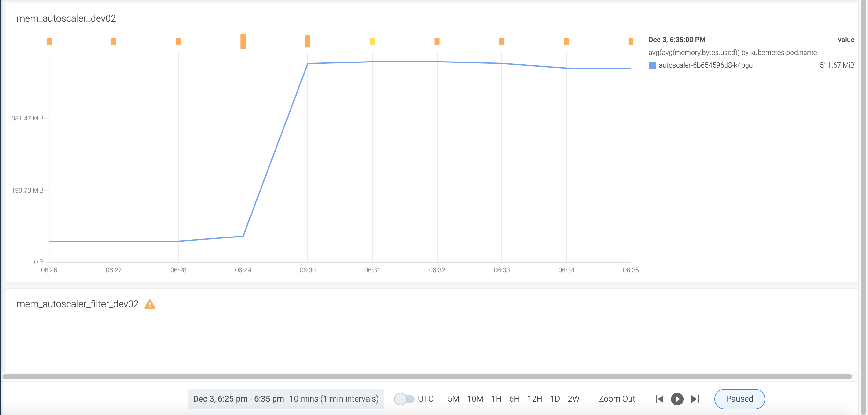Select the 12H time range

(534, 399)
